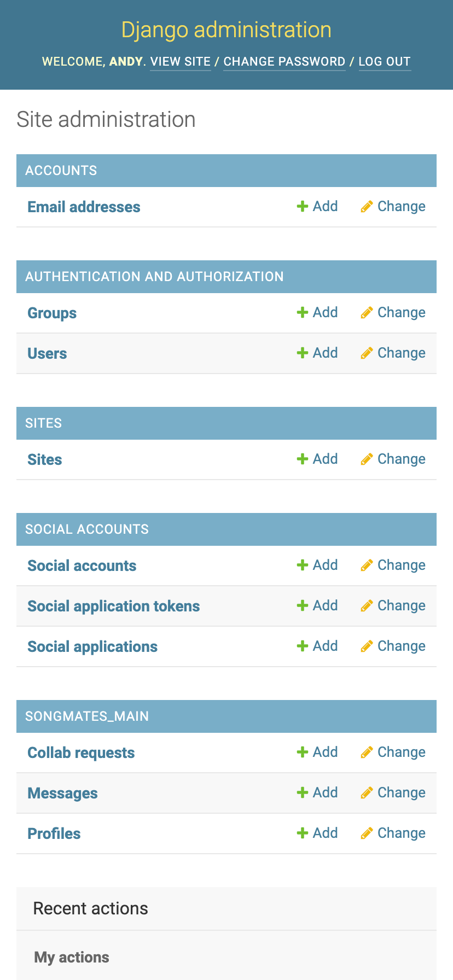Log out of Django administration
The height and width of the screenshot is (980, 453).
pos(385,61)
